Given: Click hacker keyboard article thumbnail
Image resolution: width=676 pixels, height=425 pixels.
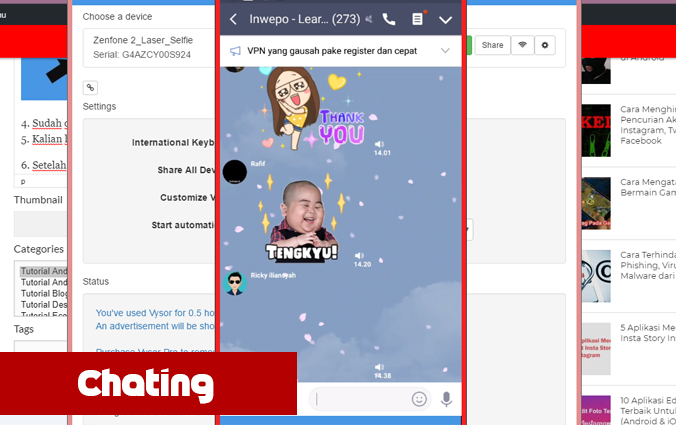Looking at the screenshot, I should click(x=596, y=130).
